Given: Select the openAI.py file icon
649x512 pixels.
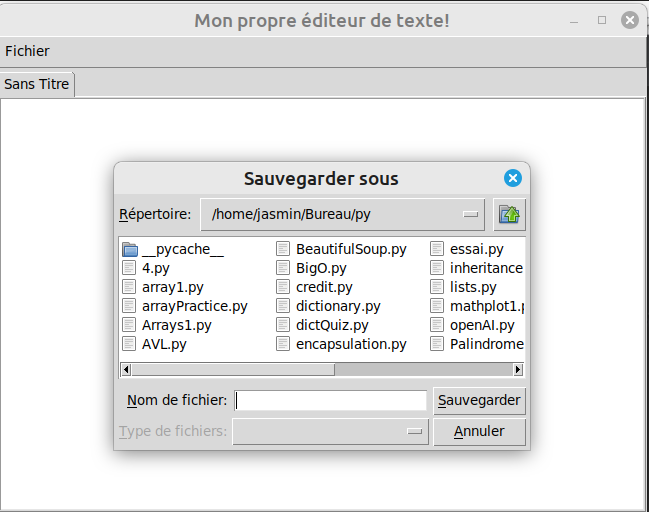Looking at the screenshot, I should tap(437, 325).
